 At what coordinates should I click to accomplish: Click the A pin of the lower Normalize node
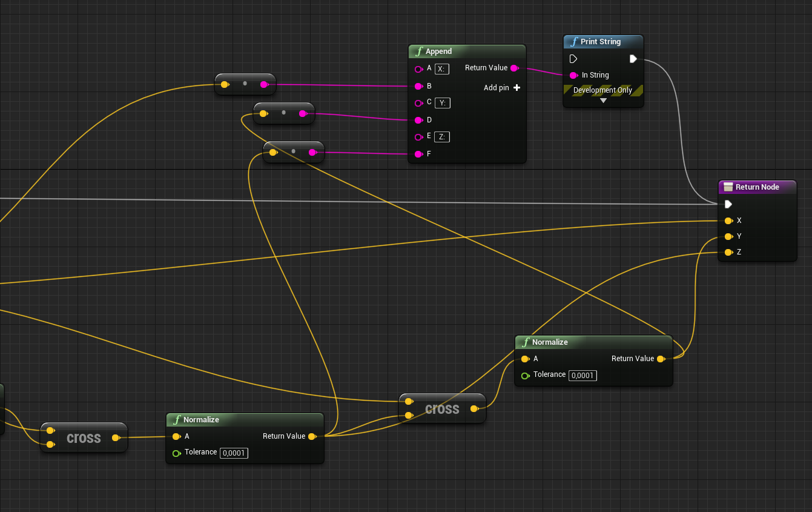click(x=176, y=436)
